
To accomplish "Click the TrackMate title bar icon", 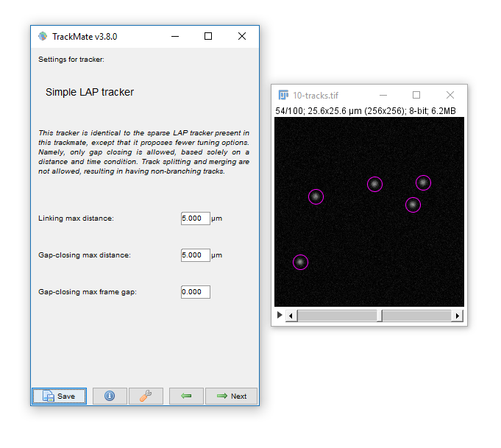I will 43,36.
